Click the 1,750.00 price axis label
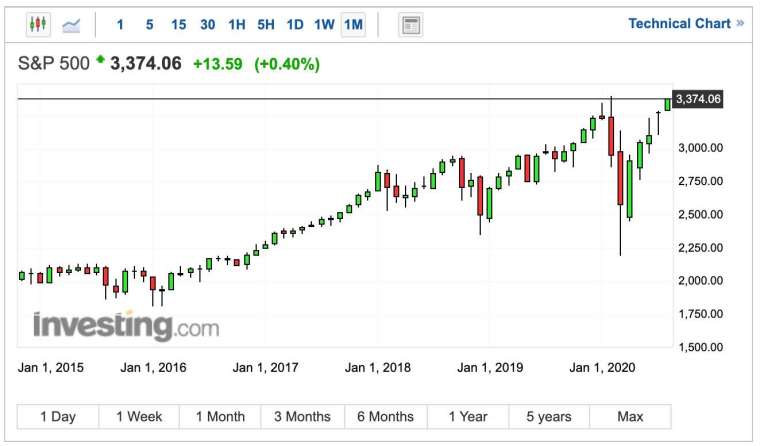The image size is (760, 446). [x=700, y=314]
